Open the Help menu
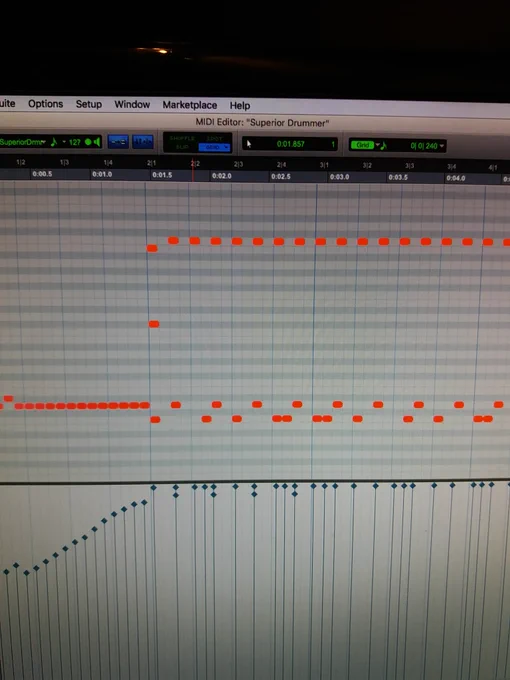Screen dimensions: 510x680 coord(240,105)
